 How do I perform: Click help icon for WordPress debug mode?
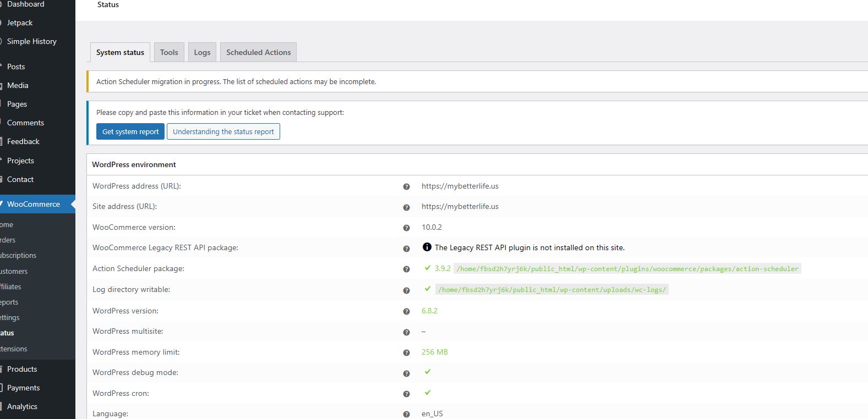406,373
